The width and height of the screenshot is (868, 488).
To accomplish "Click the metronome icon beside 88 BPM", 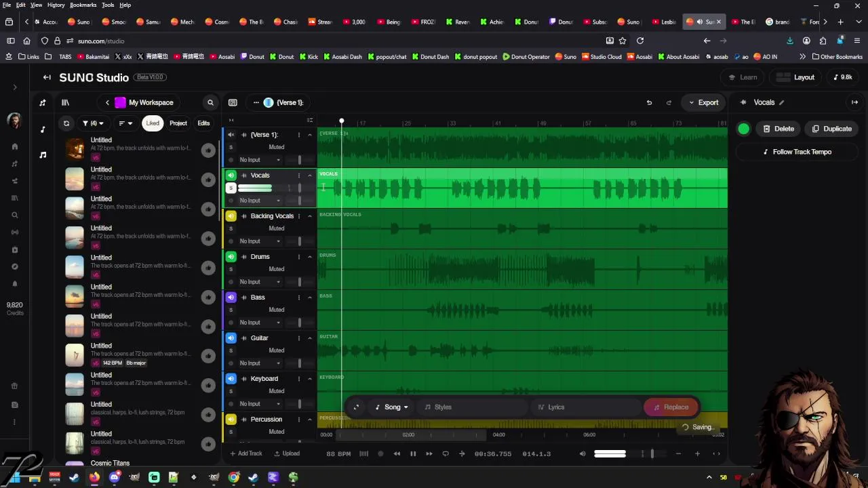I will [x=363, y=453].
